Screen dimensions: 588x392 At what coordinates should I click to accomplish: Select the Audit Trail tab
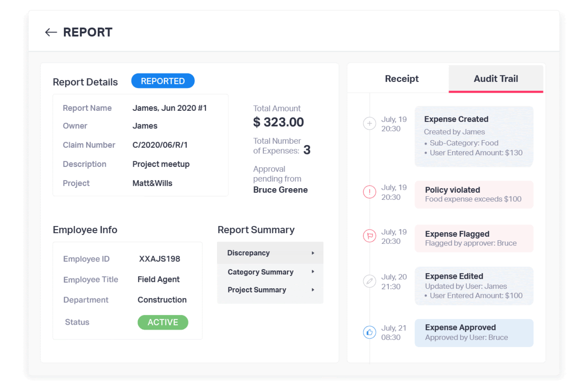(x=495, y=79)
